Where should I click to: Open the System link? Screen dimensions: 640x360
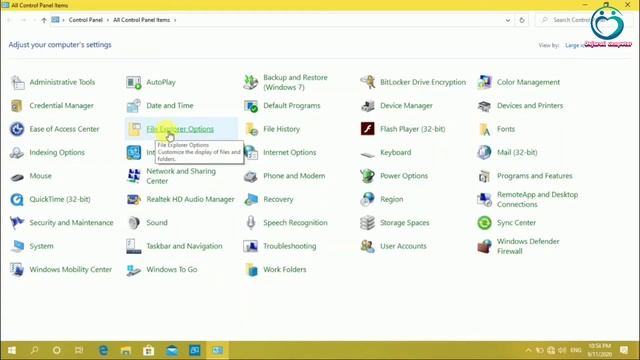click(41, 246)
